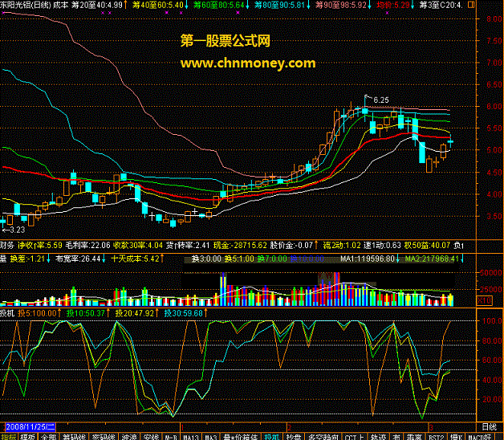Click the 均价:5.29 value

pyautogui.click(x=392, y=5)
